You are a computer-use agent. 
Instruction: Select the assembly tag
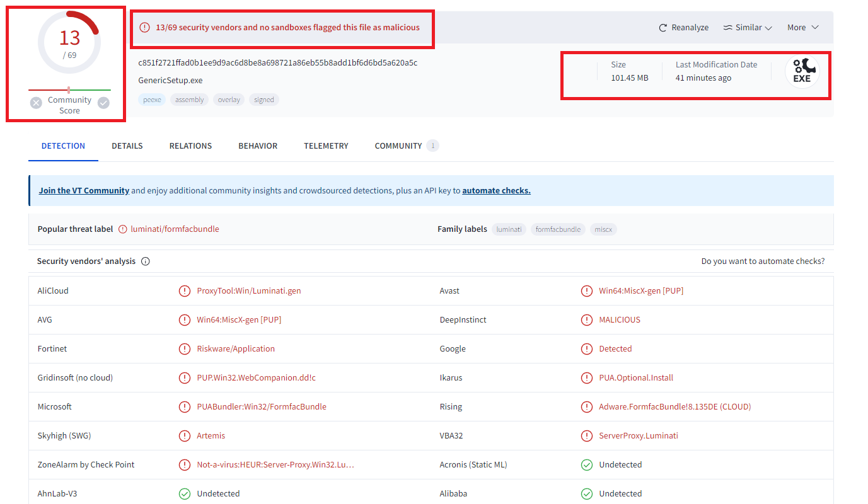pos(190,100)
